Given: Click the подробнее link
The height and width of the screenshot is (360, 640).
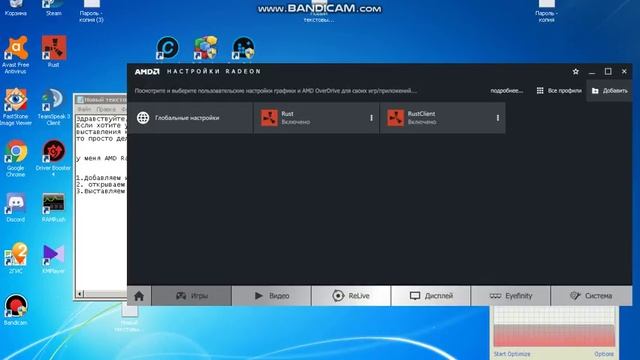Looking at the screenshot, I should pyautogui.click(x=507, y=91).
